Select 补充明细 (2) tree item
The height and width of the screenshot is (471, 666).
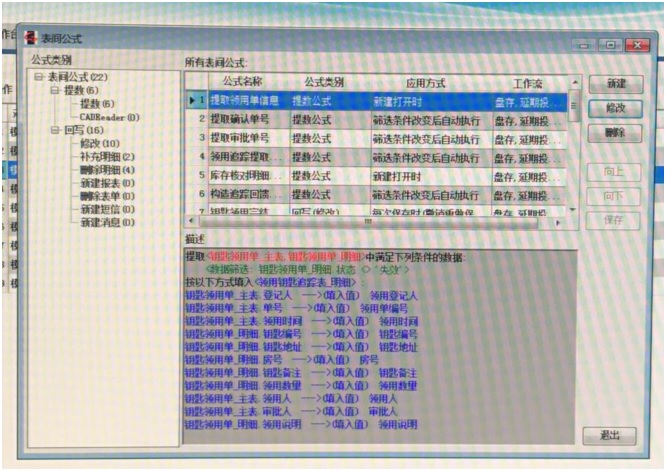point(107,156)
